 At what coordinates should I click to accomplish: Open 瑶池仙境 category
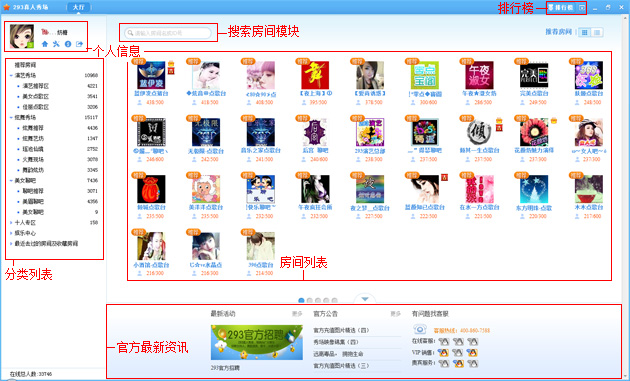(33, 149)
